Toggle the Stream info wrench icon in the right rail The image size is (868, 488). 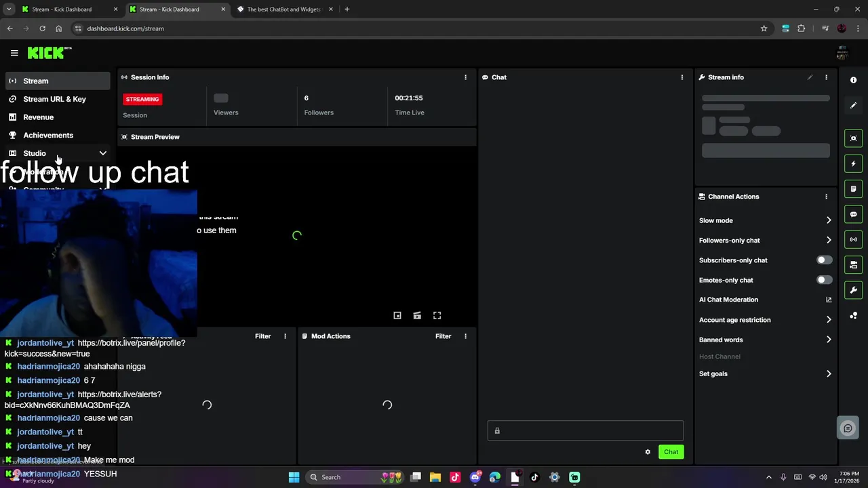854,290
